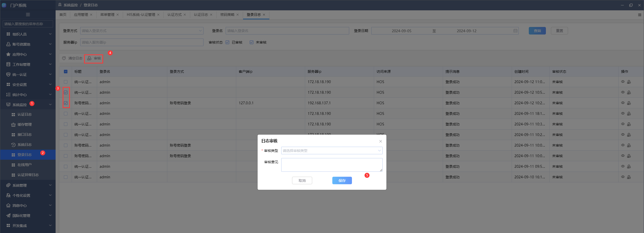Switch to 认证日志 tab
This screenshot has height=233, width=644.
pos(201,15)
